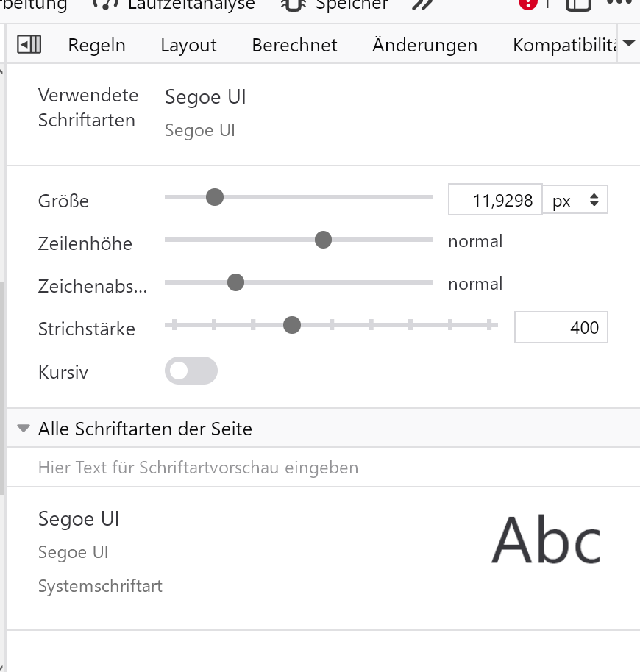The width and height of the screenshot is (640, 672).
Task: Show more tools via double chevron
Action: tap(422, 4)
